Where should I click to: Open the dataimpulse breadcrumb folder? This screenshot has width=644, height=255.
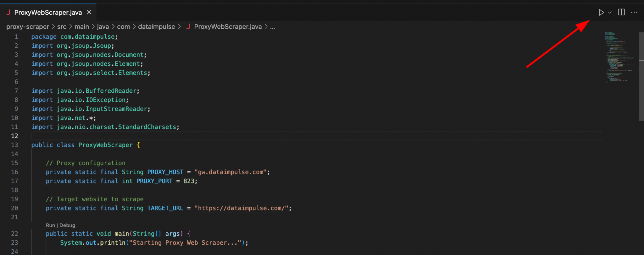coord(157,27)
